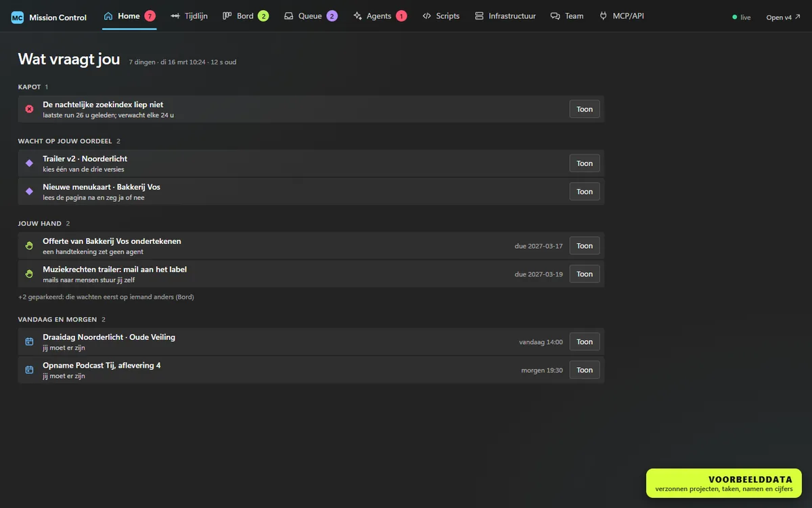Click the board icon beside Bord
This screenshot has width=812, height=508.
point(227,16)
